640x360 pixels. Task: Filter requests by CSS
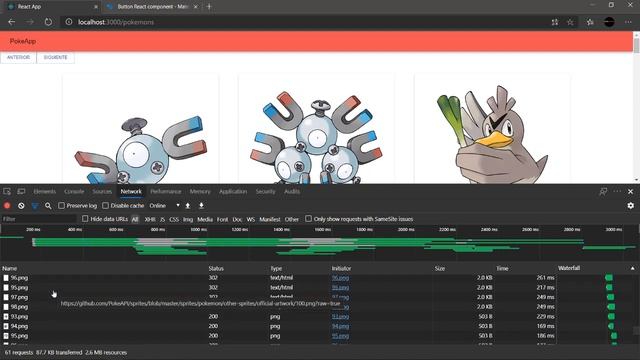tap(174, 219)
